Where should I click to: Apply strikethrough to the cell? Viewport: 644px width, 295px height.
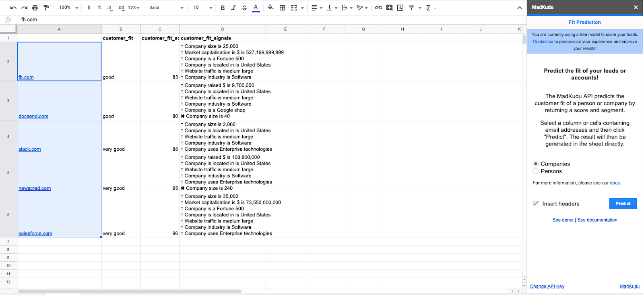click(x=244, y=8)
